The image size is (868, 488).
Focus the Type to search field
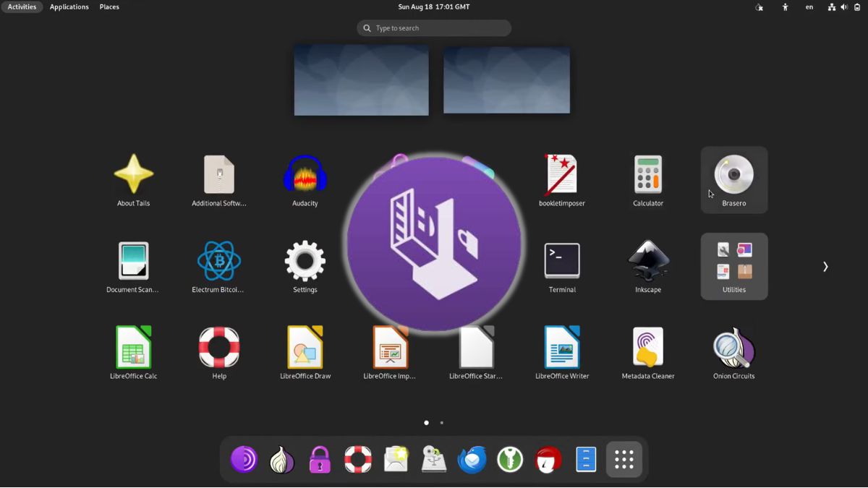point(434,28)
